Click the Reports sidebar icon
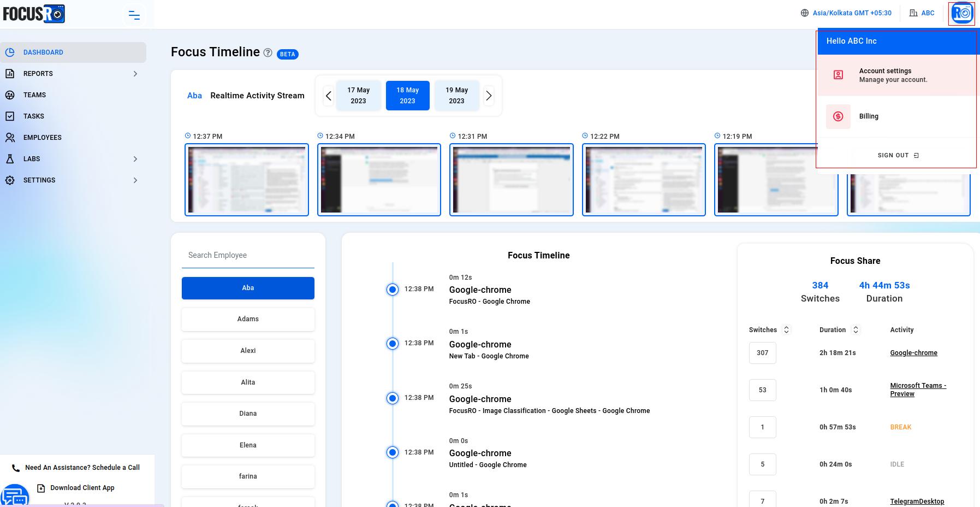The height and width of the screenshot is (507, 980). click(x=10, y=74)
